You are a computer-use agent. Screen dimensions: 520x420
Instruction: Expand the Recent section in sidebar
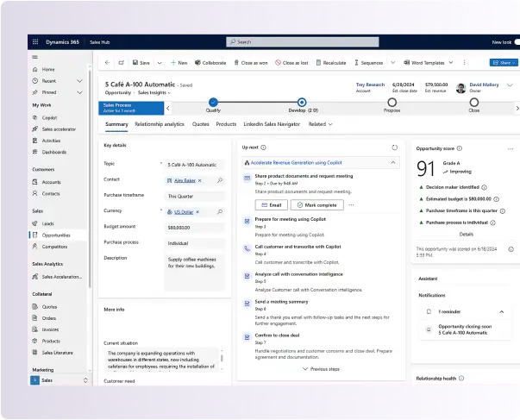click(80, 80)
